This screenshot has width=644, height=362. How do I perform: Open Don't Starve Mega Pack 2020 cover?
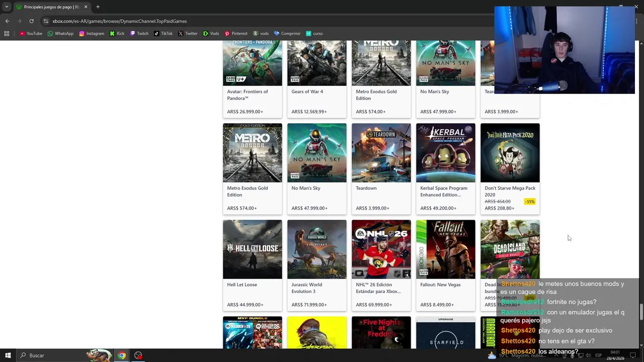tap(510, 153)
